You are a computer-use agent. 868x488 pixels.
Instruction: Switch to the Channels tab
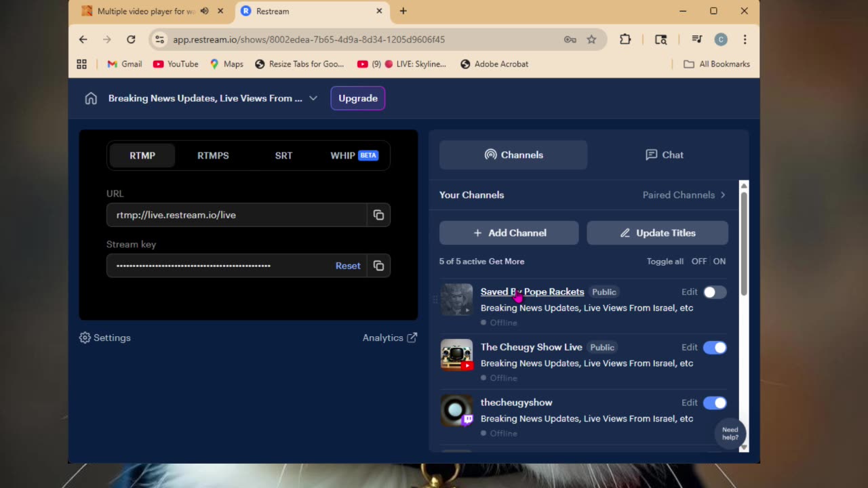coord(513,155)
